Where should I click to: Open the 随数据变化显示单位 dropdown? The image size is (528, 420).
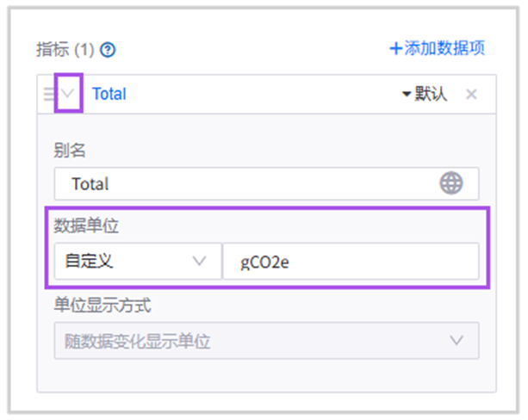265,341
